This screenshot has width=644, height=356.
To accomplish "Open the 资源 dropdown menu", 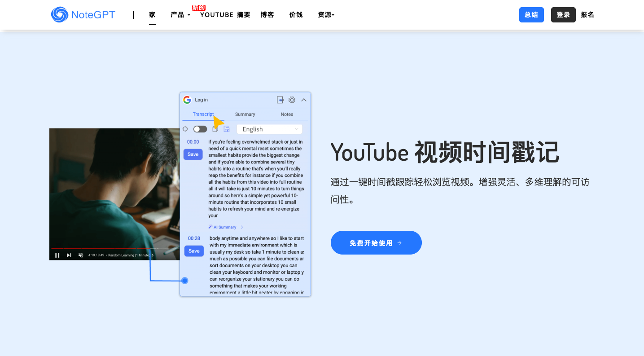I will pos(326,15).
